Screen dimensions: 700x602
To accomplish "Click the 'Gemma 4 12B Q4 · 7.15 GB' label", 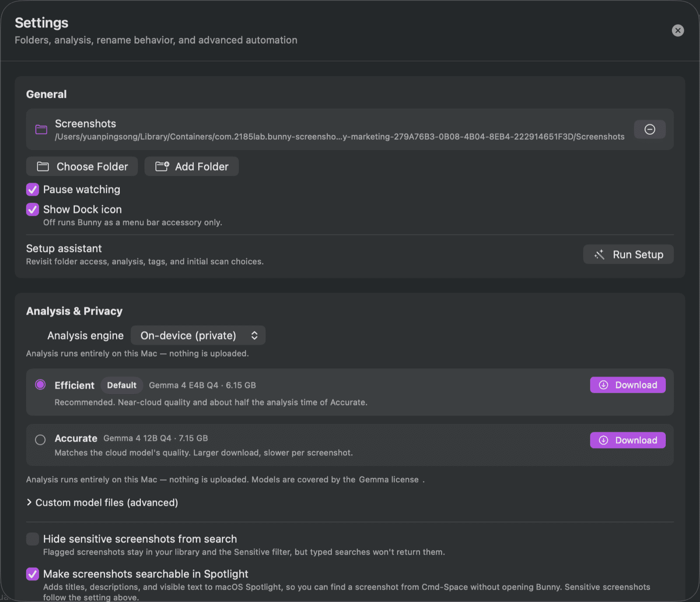I will pyautogui.click(x=156, y=438).
